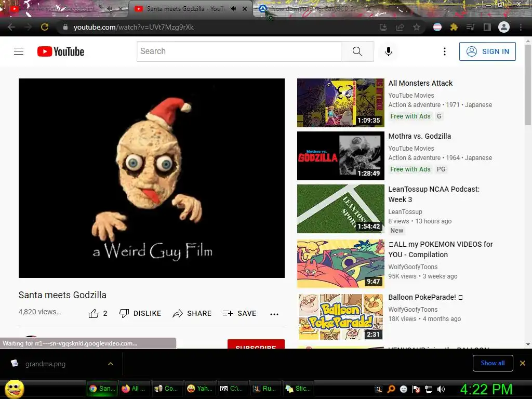Close the Santa meets Godzilla tab

click(245, 9)
